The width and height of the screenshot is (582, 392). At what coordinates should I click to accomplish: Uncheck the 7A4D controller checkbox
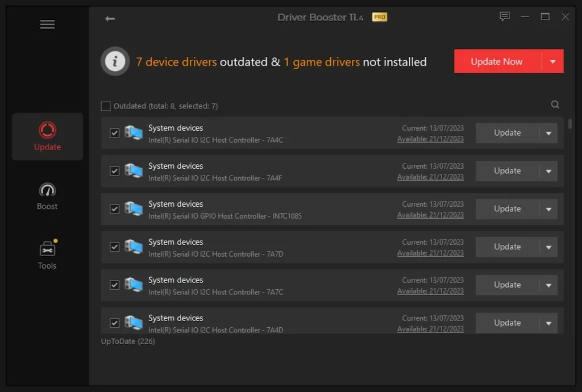(114, 323)
